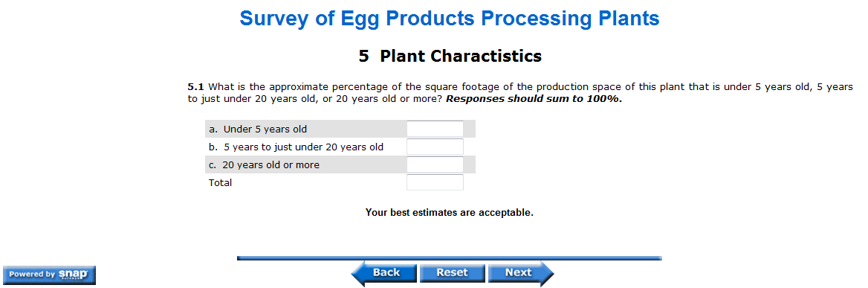Click the 20 years old or more field
This screenshot has width=868, height=288.
pos(435,164)
